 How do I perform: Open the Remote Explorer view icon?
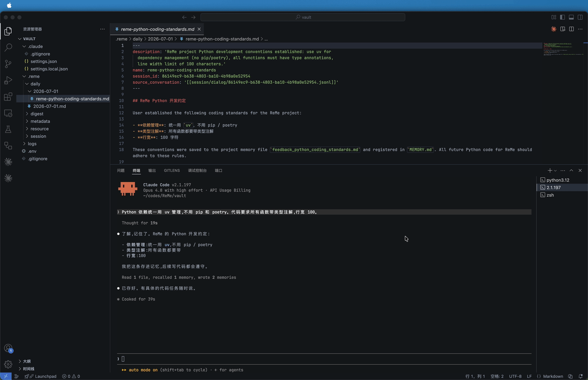pyautogui.click(x=8, y=113)
